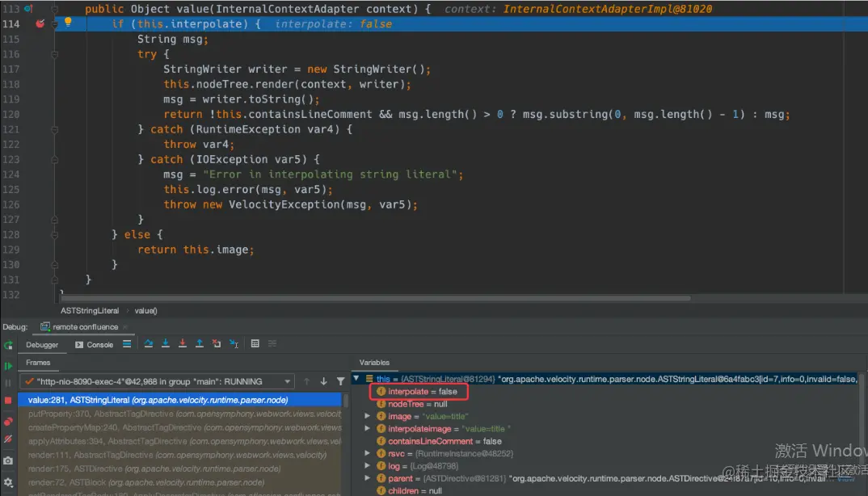The height and width of the screenshot is (496, 868).
Task: Close the remote confluence debug tab
Action: coord(125,327)
